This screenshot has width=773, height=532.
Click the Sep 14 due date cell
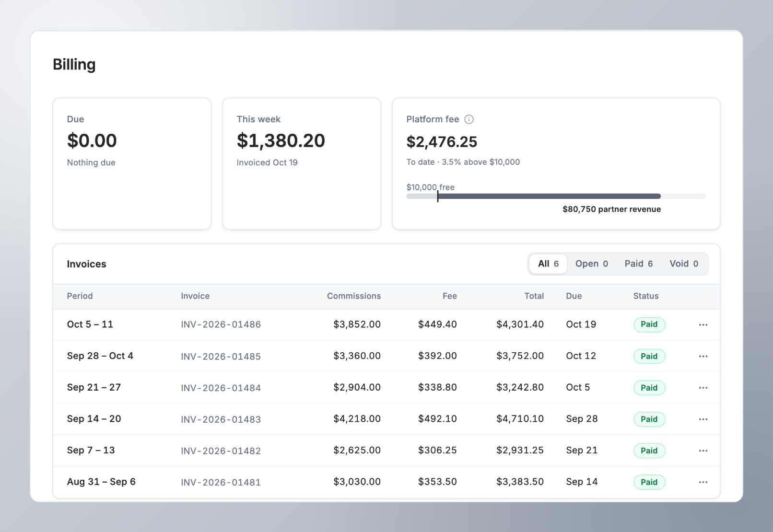click(582, 482)
